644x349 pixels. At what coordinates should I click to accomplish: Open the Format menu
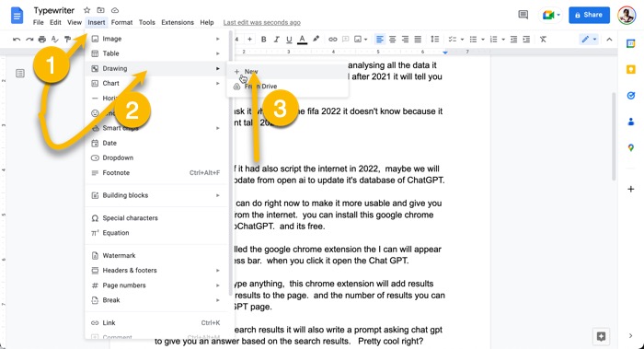(x=121, y=23)
